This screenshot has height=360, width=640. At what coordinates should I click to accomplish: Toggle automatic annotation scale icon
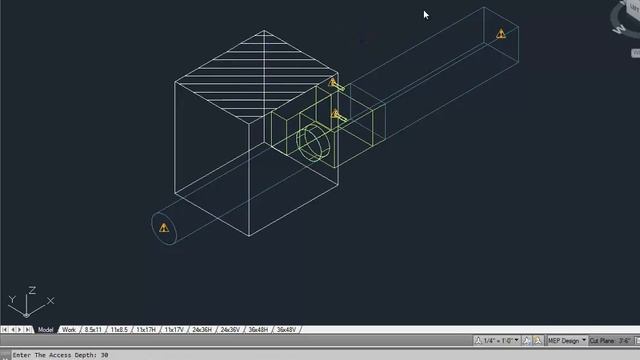point(538,340)
